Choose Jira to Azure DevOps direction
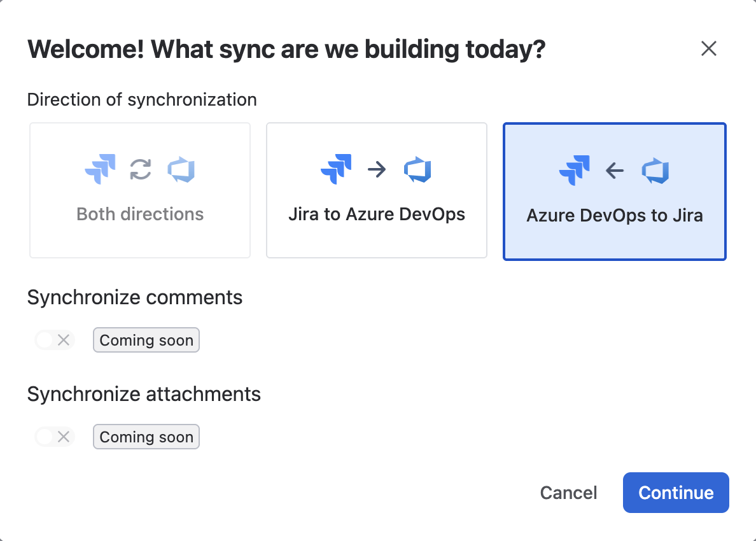The image size is (756, 541). tap(377, 190)
